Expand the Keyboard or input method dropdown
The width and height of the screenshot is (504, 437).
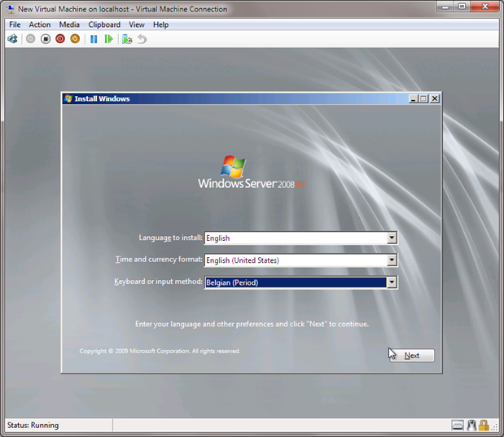tap(392, 282)
